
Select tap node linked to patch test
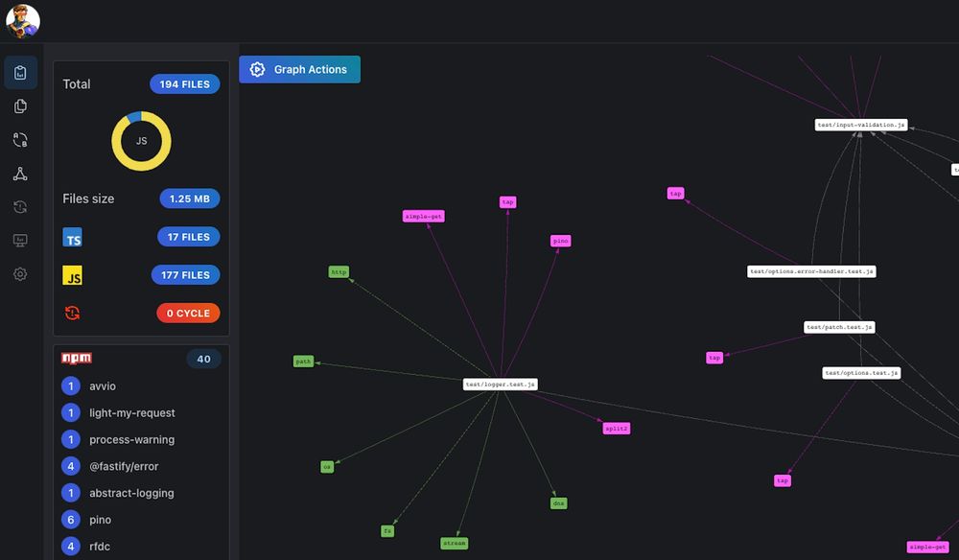714,358
